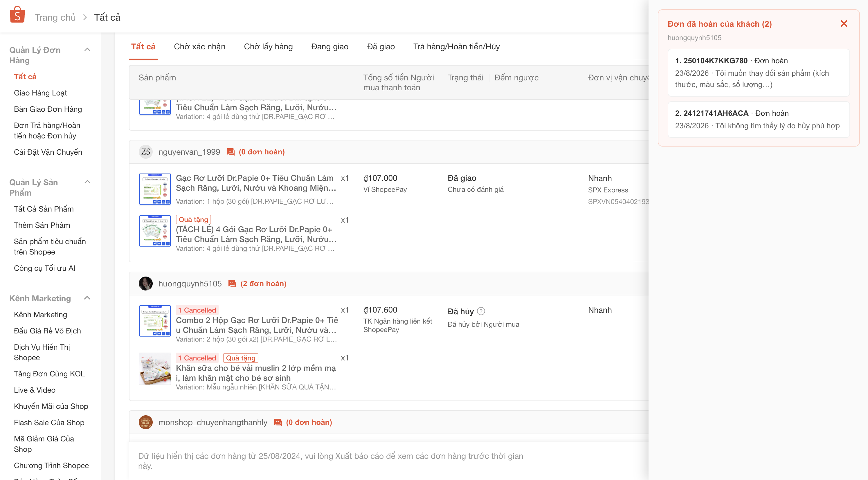This screenshot has width=868, height=480.
Task: Open Gạc Rơ Lưỡi Dr.Papie 0+ product title
Action: (x=256, y=183)
